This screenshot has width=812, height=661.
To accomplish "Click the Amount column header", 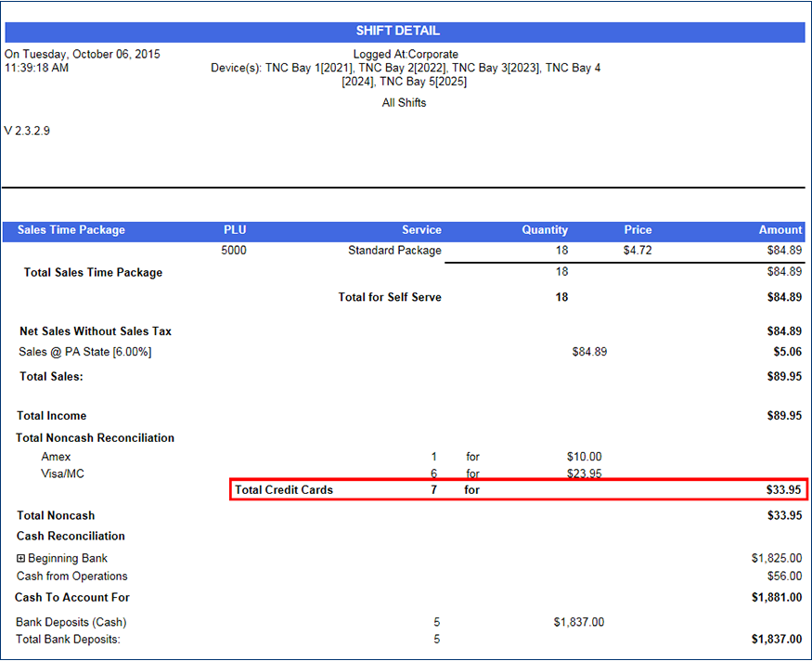I will tap(780, 230).
